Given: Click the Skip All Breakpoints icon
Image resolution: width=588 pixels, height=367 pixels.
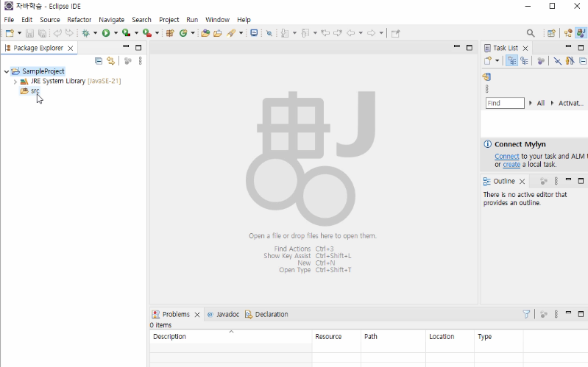Looking at the screenshot, I should (269, 33).
